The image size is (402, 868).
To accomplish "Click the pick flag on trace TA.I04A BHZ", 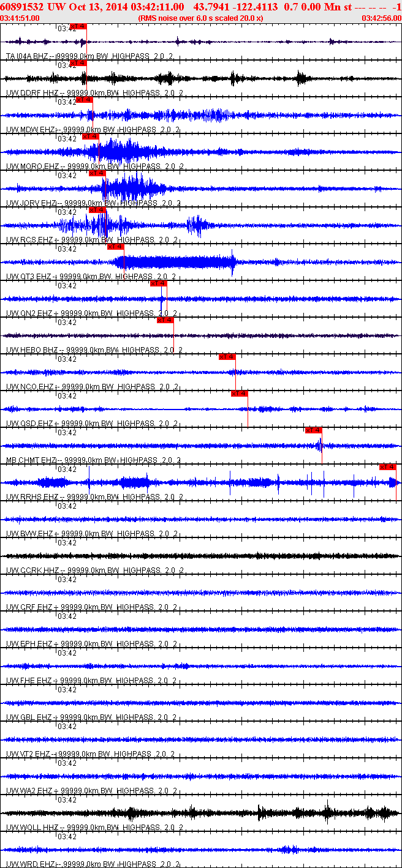I will pos(78,26).
